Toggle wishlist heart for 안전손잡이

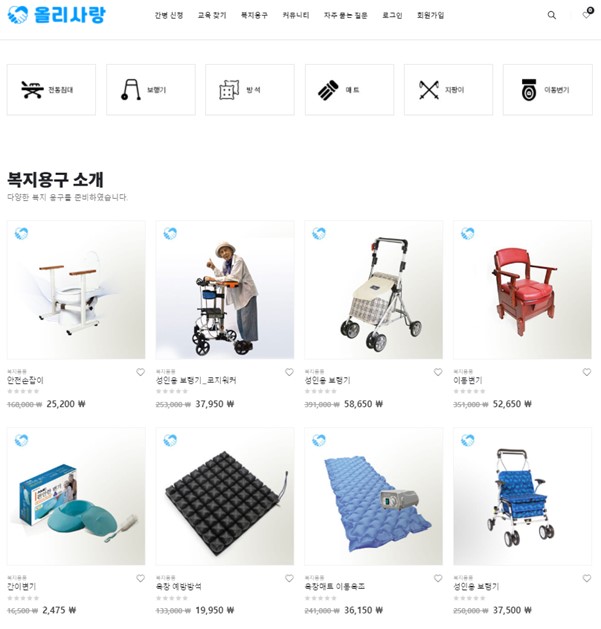[140, 372]
